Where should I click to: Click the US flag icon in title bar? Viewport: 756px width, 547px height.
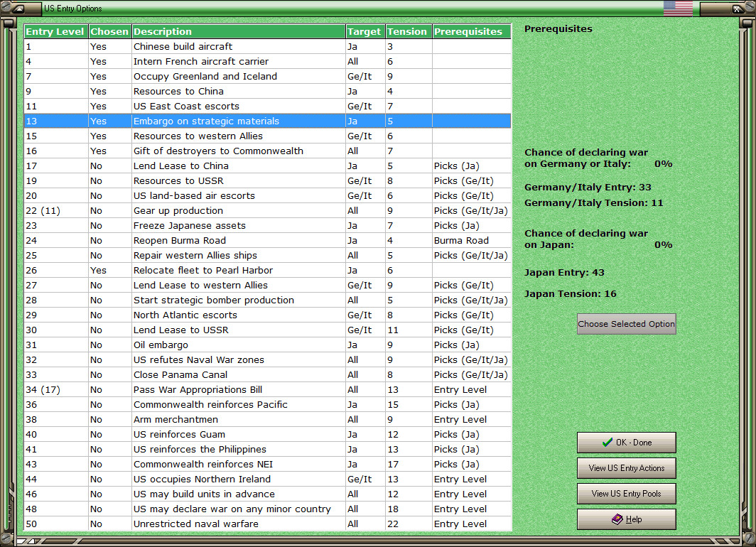tap(677, 9)
